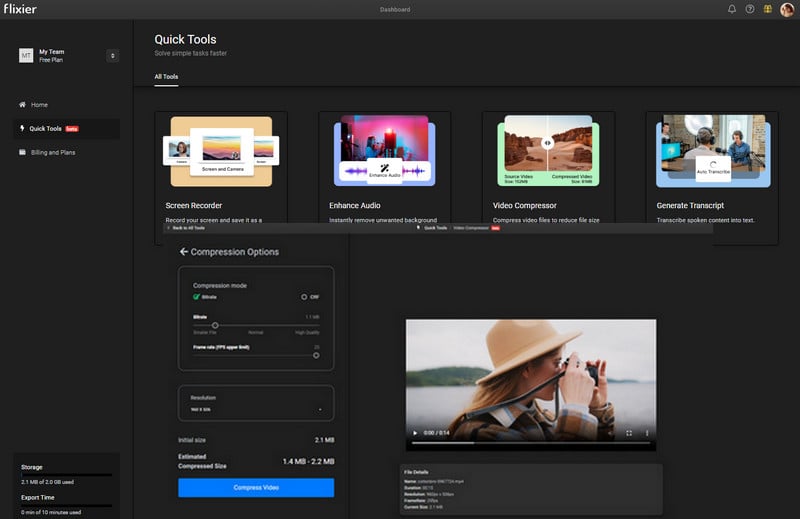Image resolution: width=800 pixels, height=519 pixels.
Task: Click the Enhance Audio thumbnail image
Action: [x=385, y=151]
